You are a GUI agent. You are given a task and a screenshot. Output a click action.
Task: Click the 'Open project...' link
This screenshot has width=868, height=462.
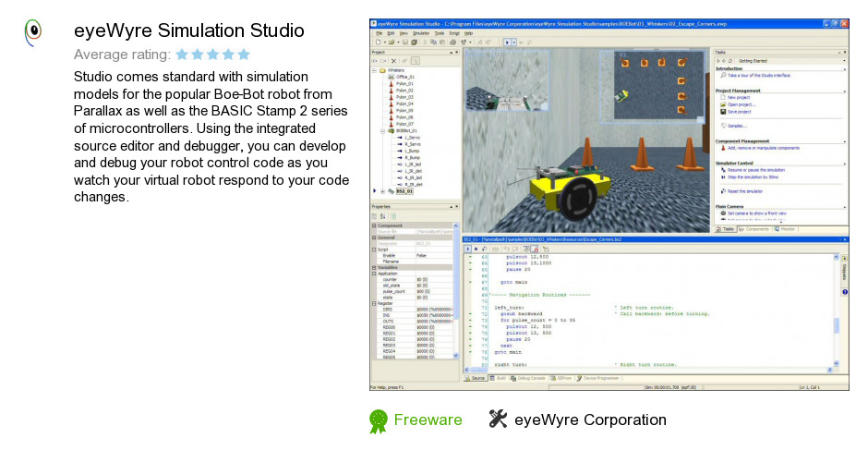pyautogui.click(x=741, y=104)
